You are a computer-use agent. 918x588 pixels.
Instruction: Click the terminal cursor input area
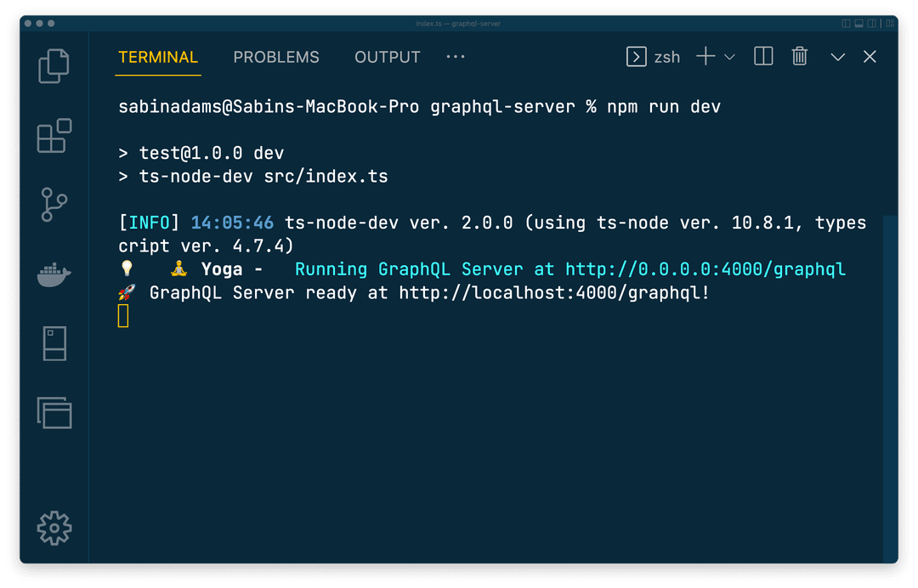(x=123, y=315)
